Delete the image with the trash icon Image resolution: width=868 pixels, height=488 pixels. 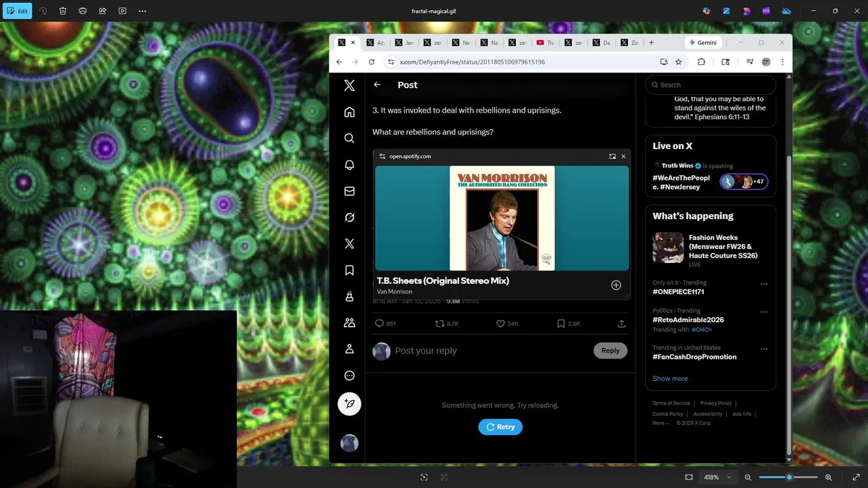tap(62, 11)
